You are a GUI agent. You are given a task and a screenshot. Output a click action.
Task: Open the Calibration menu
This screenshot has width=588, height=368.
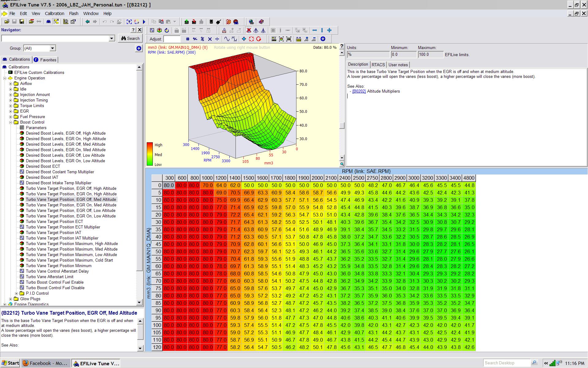[x=55, y=13]
